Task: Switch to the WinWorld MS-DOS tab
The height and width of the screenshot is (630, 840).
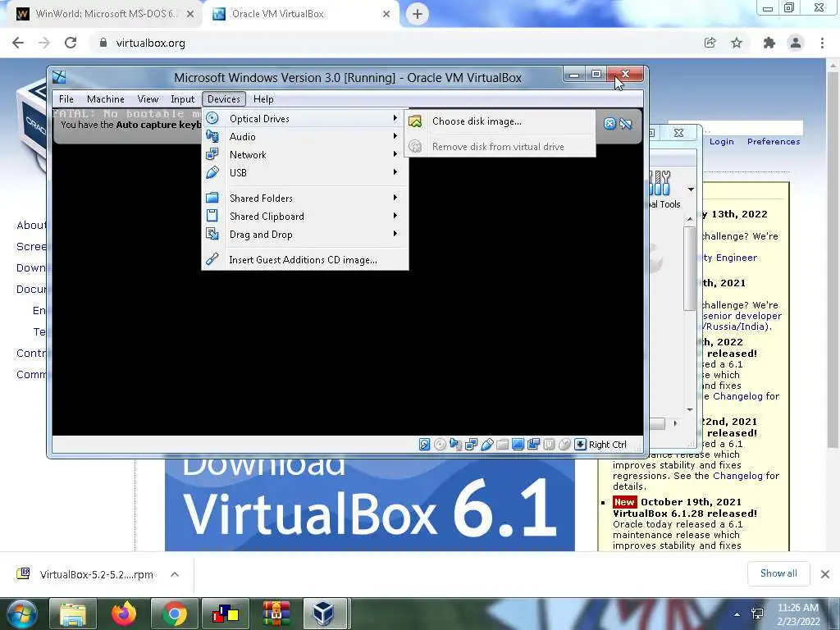Action: (x=104, y=14)
